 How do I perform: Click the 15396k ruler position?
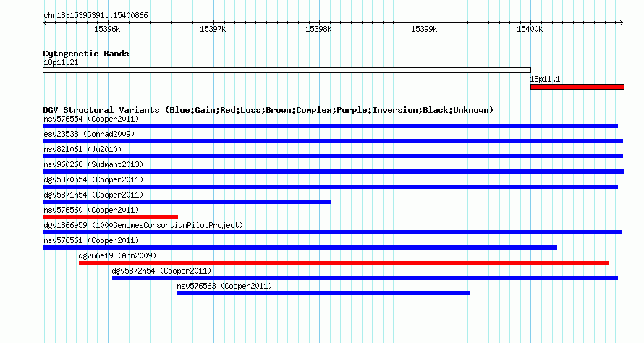pos(107,29)
